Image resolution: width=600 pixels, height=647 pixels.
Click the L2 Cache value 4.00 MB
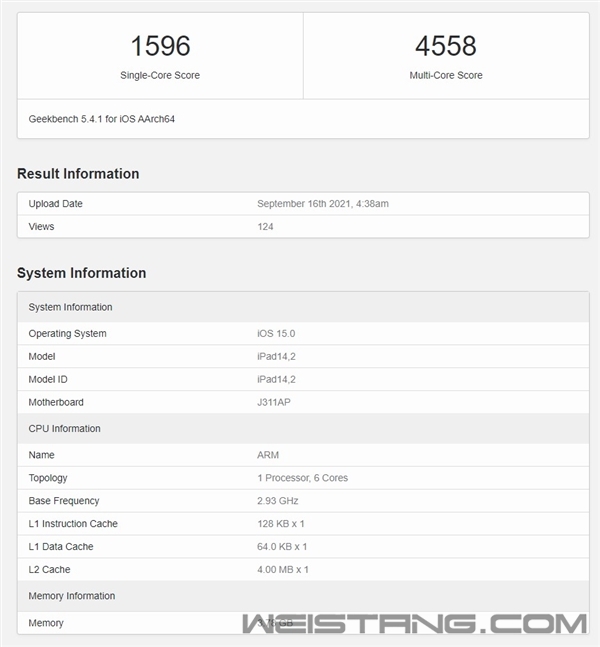[x=283, y=570]
